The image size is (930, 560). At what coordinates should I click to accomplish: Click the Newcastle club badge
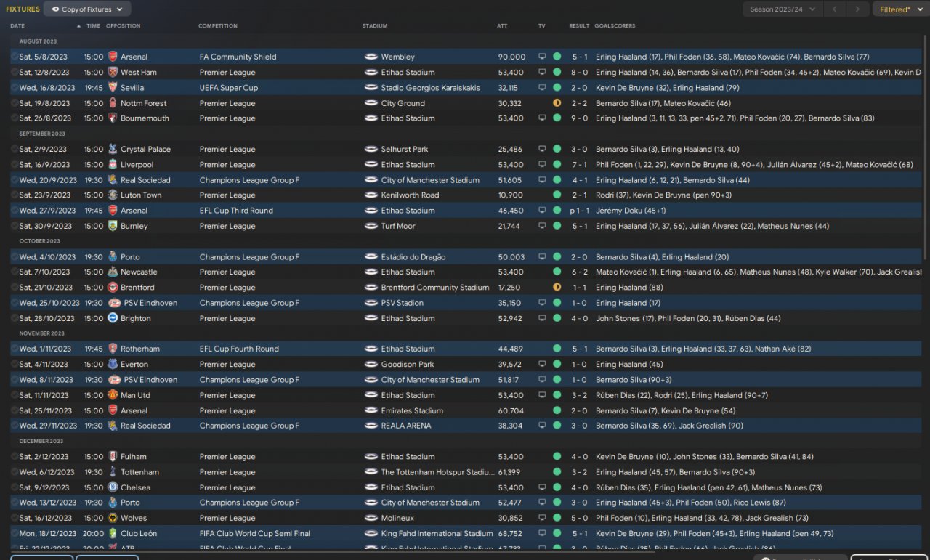click(x=113, y=272)
